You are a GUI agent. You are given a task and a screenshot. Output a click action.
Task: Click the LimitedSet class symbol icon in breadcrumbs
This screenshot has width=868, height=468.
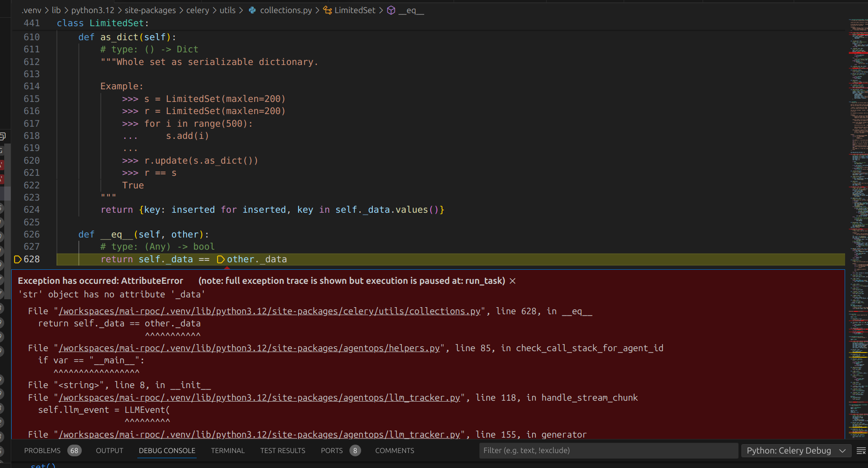click(x=327, y=10)
